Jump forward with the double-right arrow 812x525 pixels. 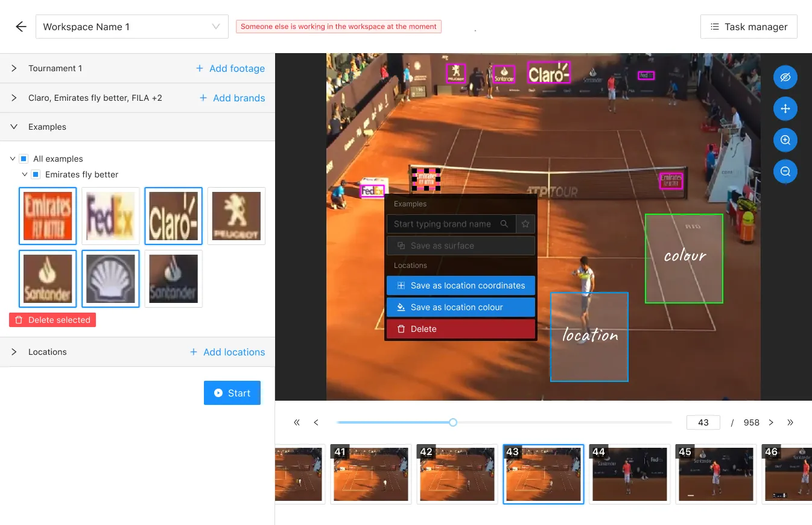pos(790,422)
